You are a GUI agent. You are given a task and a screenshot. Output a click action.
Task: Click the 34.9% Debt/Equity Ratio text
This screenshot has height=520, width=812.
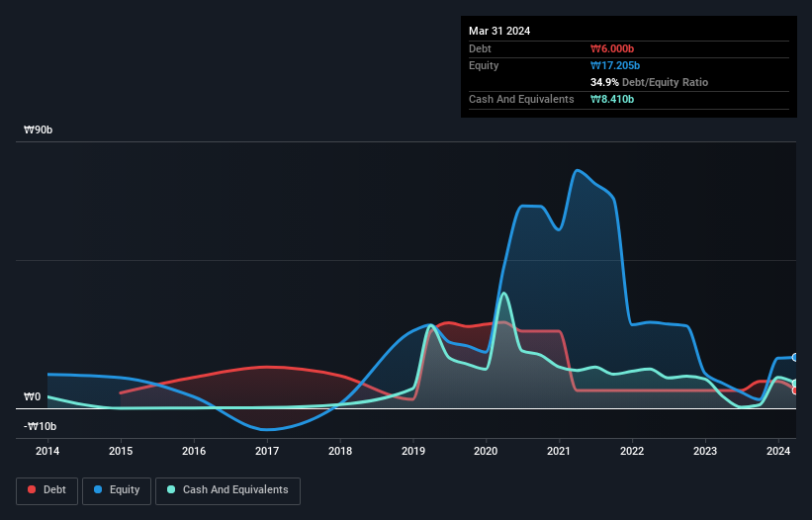(x=650, y=82)
